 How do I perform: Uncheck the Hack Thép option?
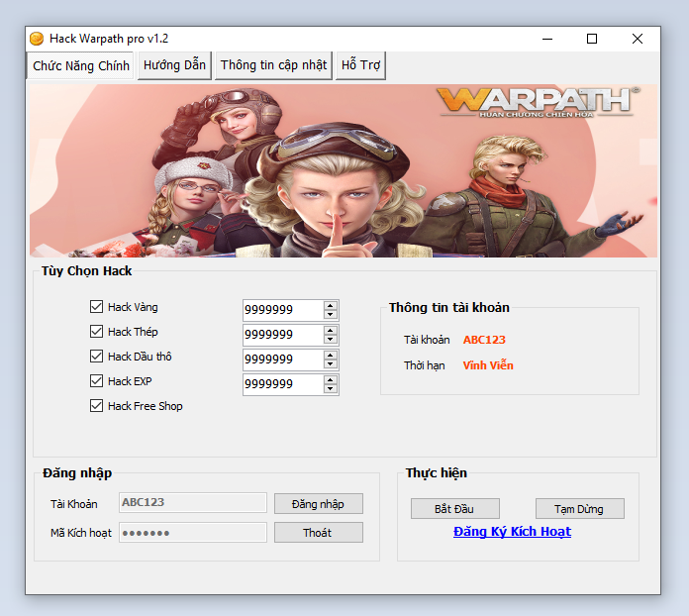(x=96, y=332)
